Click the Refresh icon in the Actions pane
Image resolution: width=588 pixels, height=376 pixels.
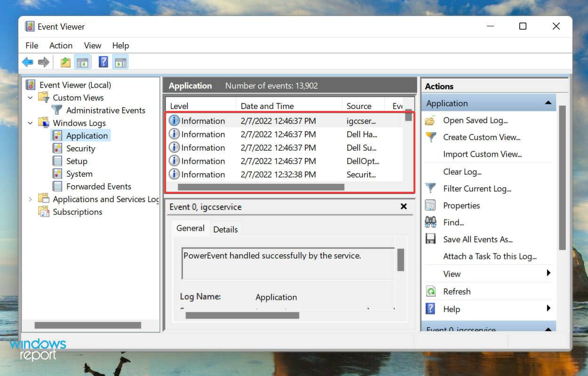click(432, 291)
